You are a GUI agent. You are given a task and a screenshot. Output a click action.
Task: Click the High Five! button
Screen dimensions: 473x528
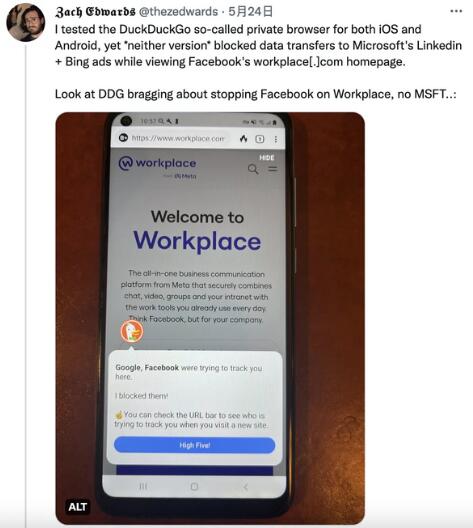[x=195, y=445]
